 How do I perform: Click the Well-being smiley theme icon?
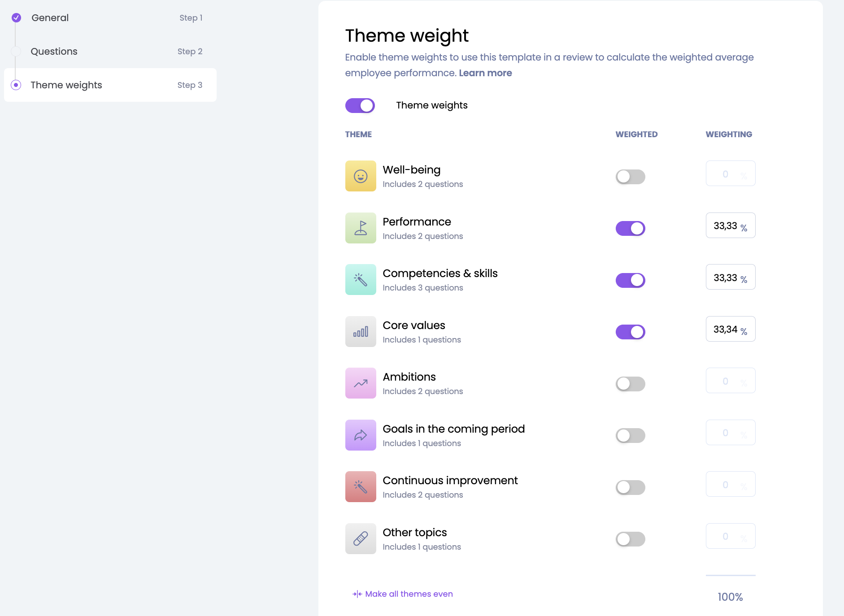pos(361,176)
